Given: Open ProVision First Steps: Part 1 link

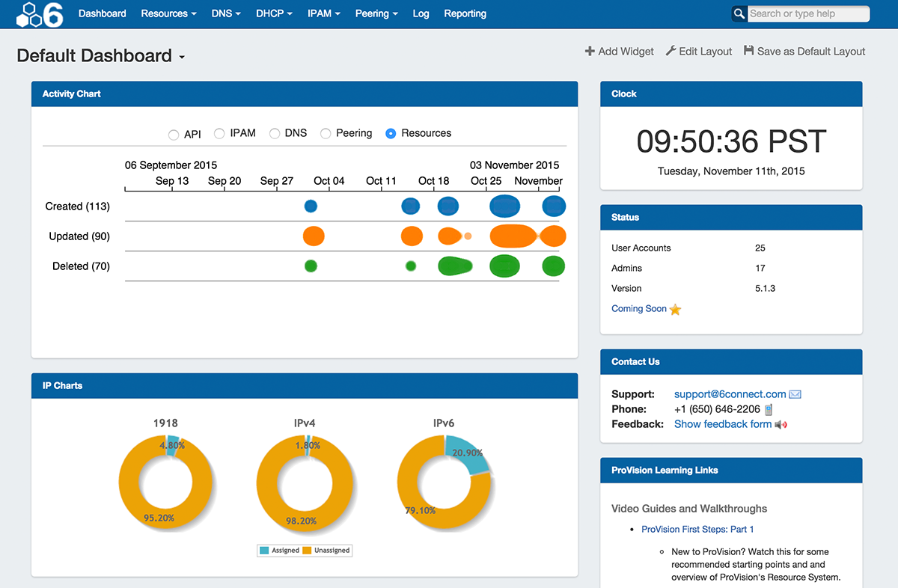Looking at the screenshot, I should pos(697,529).
